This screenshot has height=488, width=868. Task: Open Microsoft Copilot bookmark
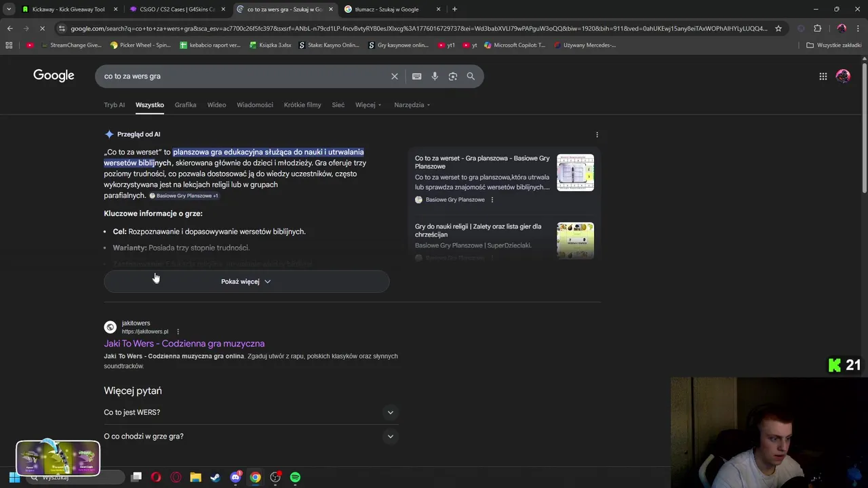(514, 45)
